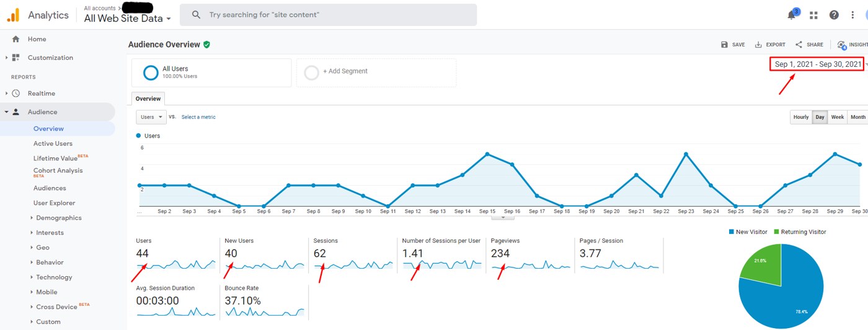Click the New Users metric card showing 40
Viewport: 868px width, 330px height.
[265, 254]
